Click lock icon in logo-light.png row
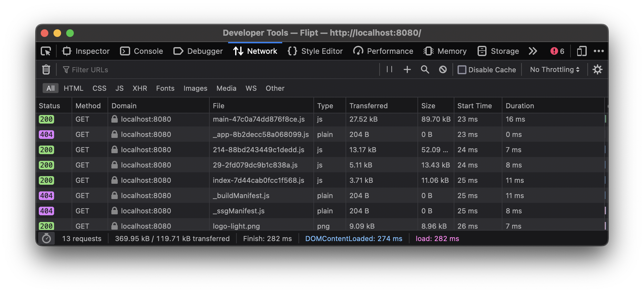Screen dimensions: 644x293 pos(115,226)
